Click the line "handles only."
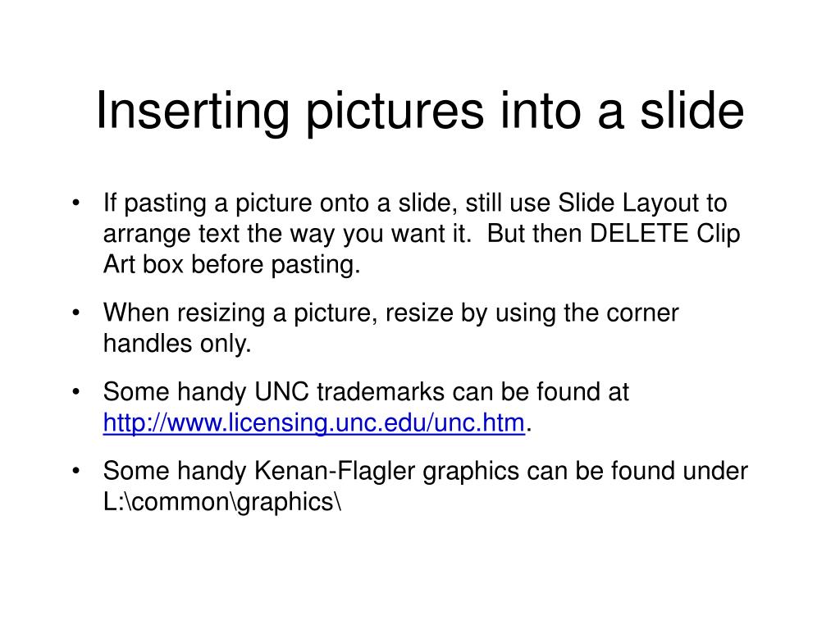Image resolution: width=840 pixels, height=630 pixels. (x=177, y=344)
